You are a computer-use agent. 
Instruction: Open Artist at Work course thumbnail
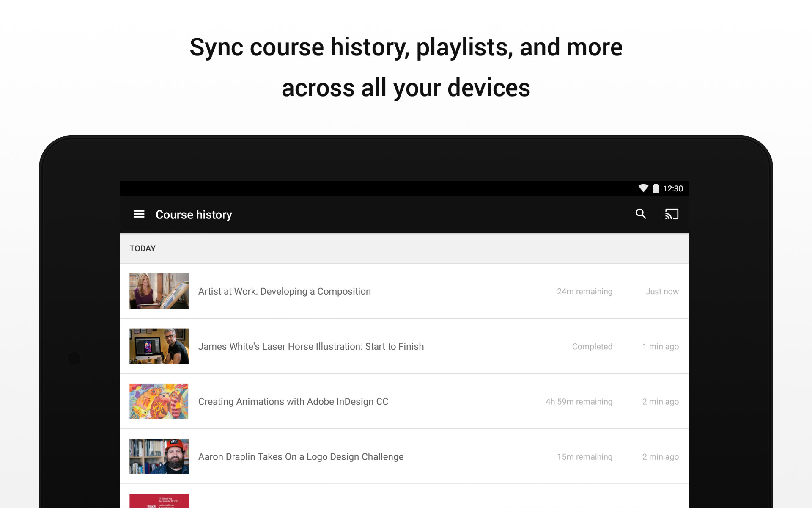tap(159, 291)
